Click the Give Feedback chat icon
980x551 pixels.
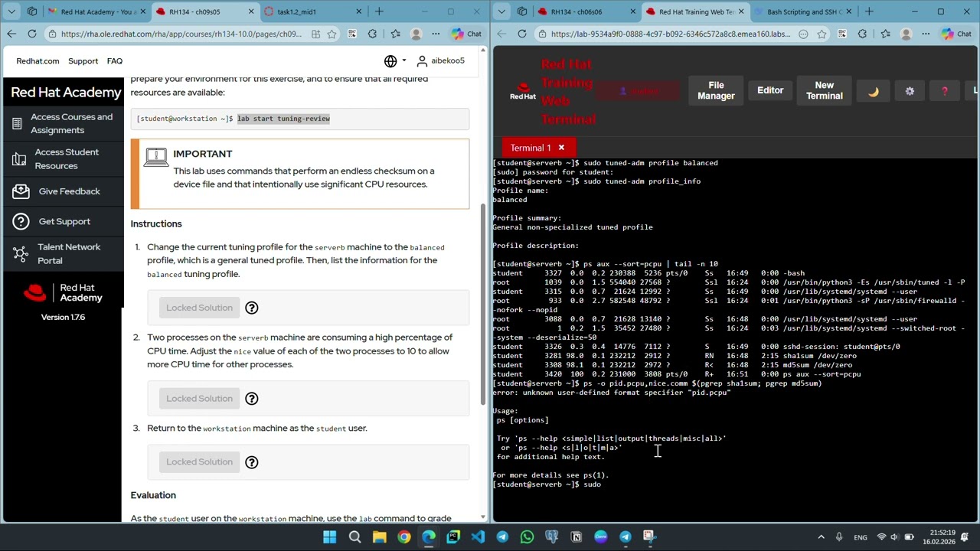pos(21,191)
